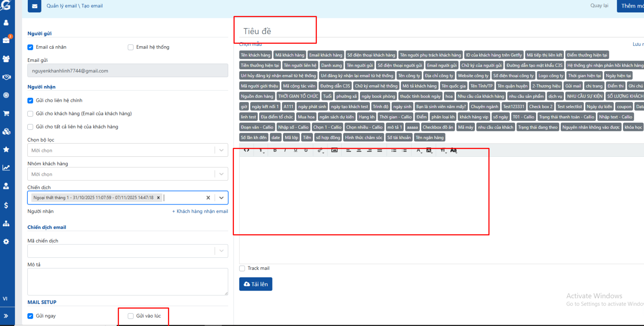This screenshot has width=644, height=326.
Task: Click the star icon in sidebar
Action: click(x=6, y=150)
